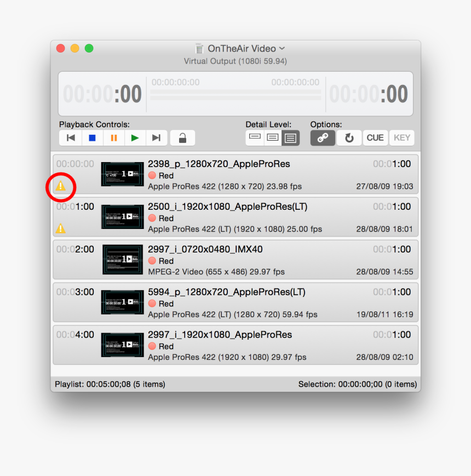Image resolution: width=471 pixels, height=476 pixels.
Task: Click thumbnail of 2398_p_1280x720_AppleProRes clip
Action: pyautogui.click(x=122, y=174)
